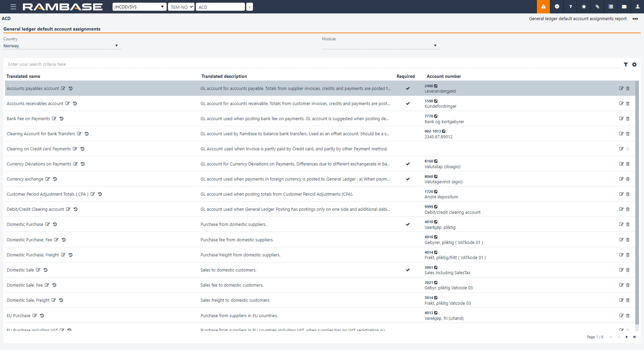Click the orange alert warning icon
This screenshot has height=350, width=644.
(x=543, y=7)
